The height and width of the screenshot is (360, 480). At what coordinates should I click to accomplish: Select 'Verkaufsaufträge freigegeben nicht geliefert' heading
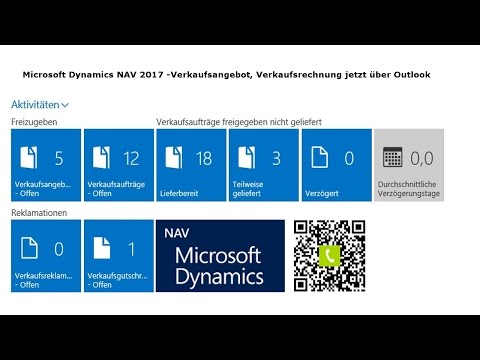[239, 122]
